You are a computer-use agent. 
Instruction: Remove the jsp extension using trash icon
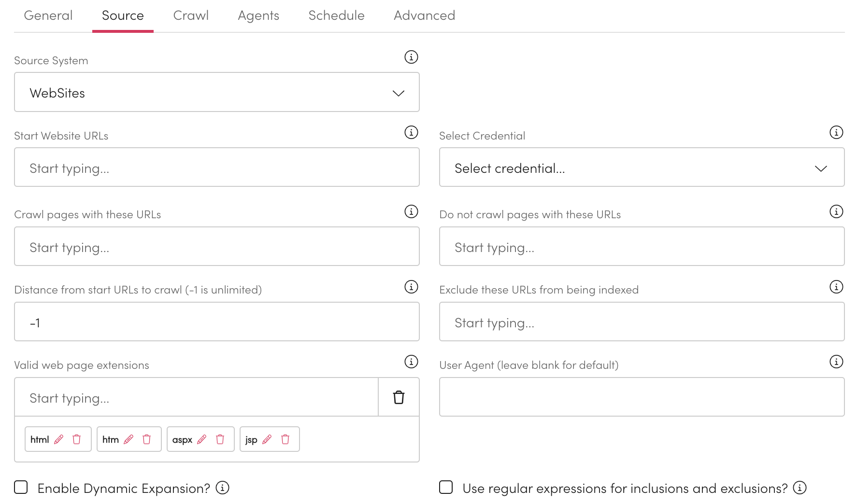point(285,439)
